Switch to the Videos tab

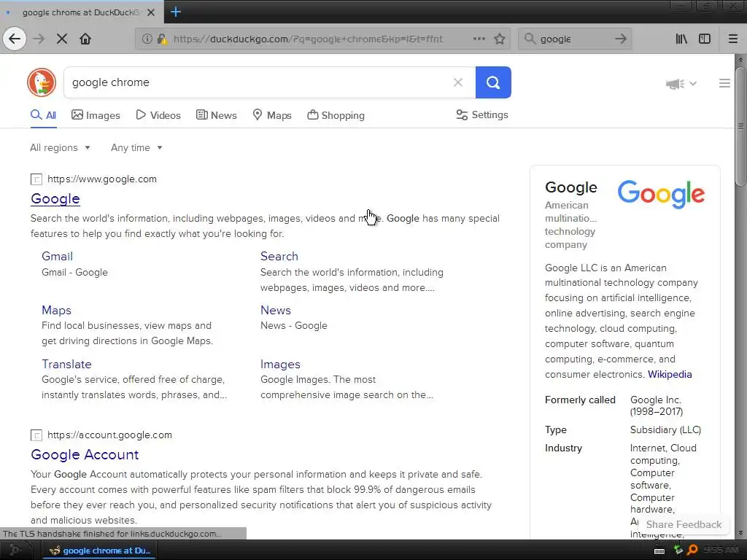158,115
